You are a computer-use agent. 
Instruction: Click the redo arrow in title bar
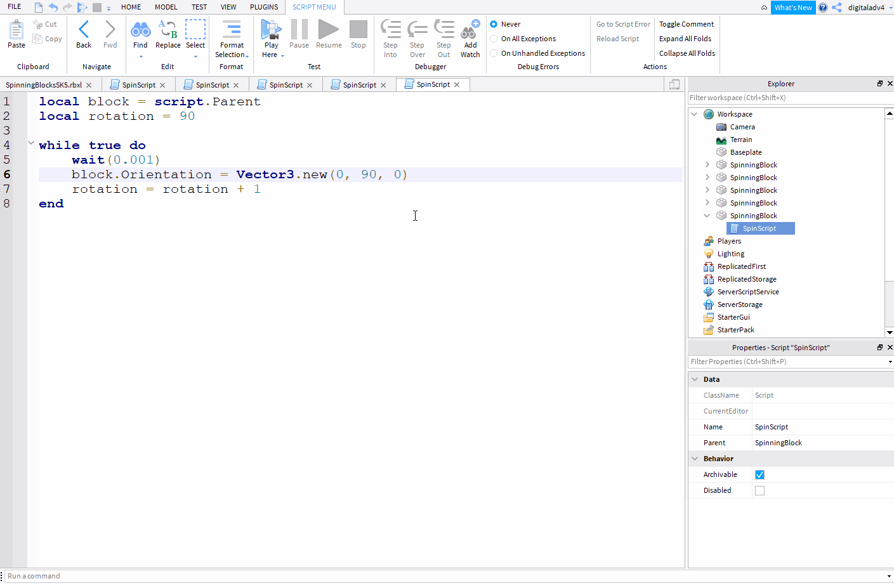point(67,8)
